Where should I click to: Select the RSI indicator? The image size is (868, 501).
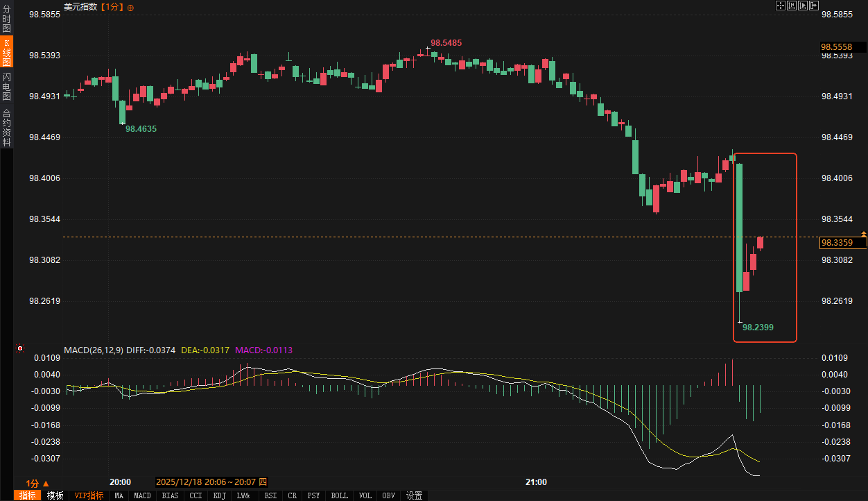click(x=270, y=495)
